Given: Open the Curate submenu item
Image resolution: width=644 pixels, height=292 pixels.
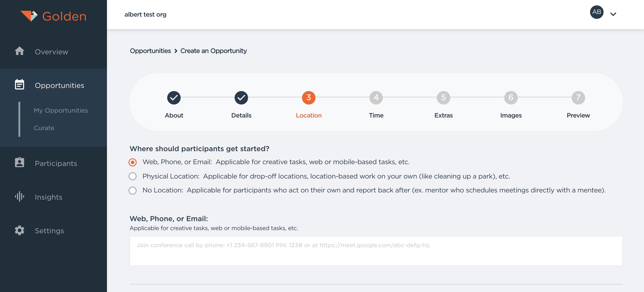Looking at the screenshot, I should pos(44,128).
